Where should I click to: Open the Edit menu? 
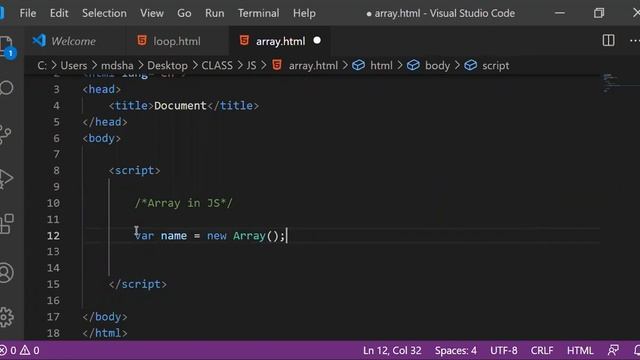(59, 13)
